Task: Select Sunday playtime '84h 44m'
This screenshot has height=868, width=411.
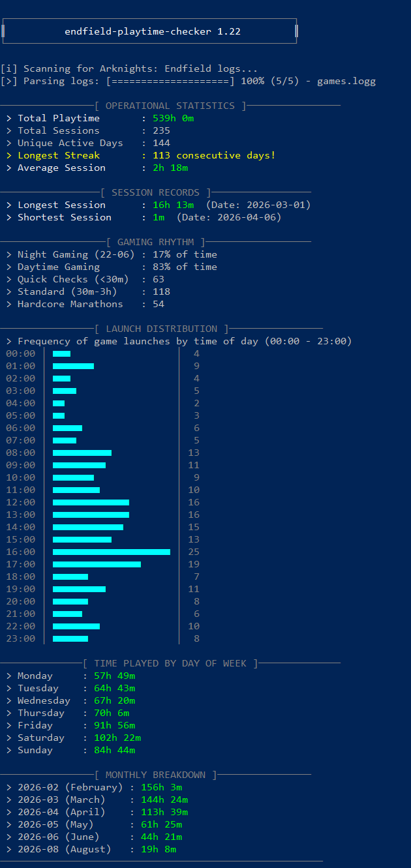Action: click(114, 750)
